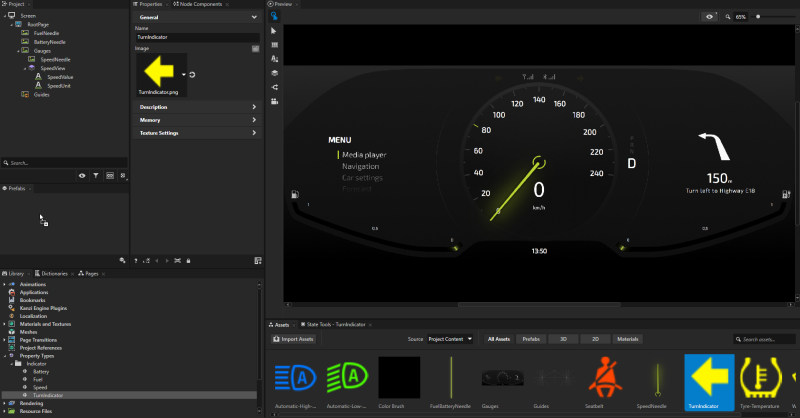The width and height of the screenshot is (800, 418).
Task: Show All Assets filter button
Action: (x=497, y=339)
